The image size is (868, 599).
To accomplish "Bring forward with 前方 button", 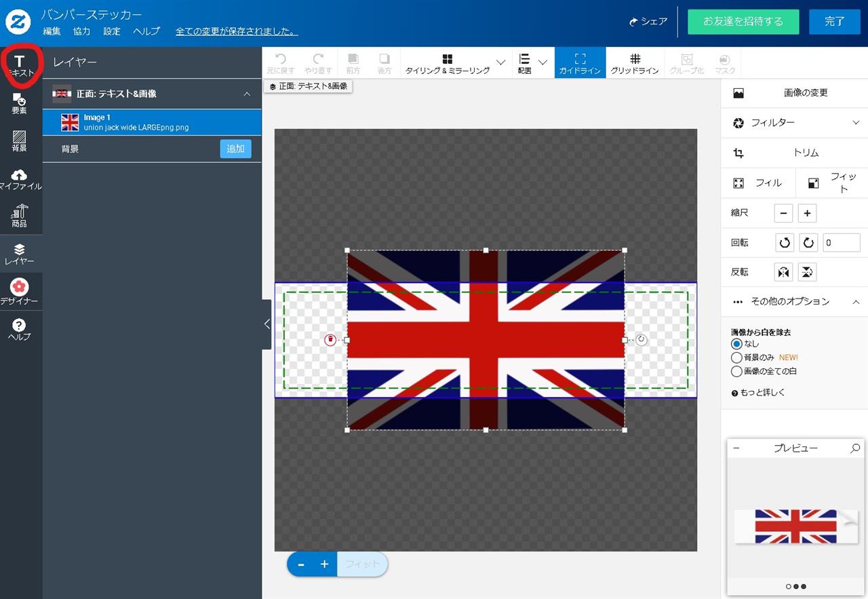I will tap(353, 64).
